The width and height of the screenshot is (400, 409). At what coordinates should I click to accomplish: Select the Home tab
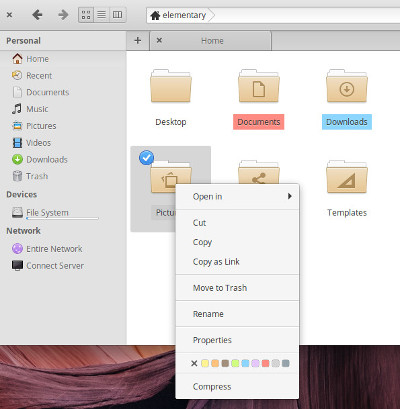coord(212,41)
